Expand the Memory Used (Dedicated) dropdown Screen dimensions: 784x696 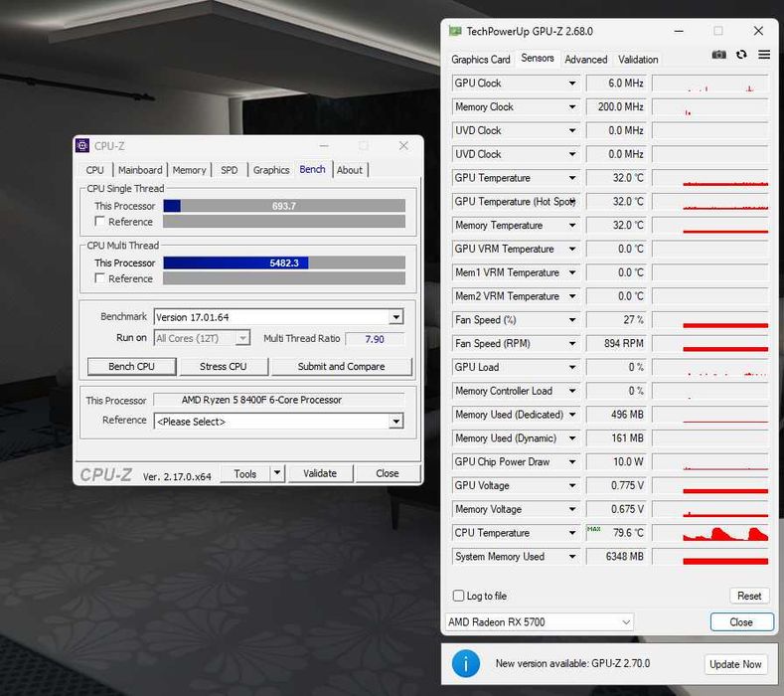[x=572, y=415]
